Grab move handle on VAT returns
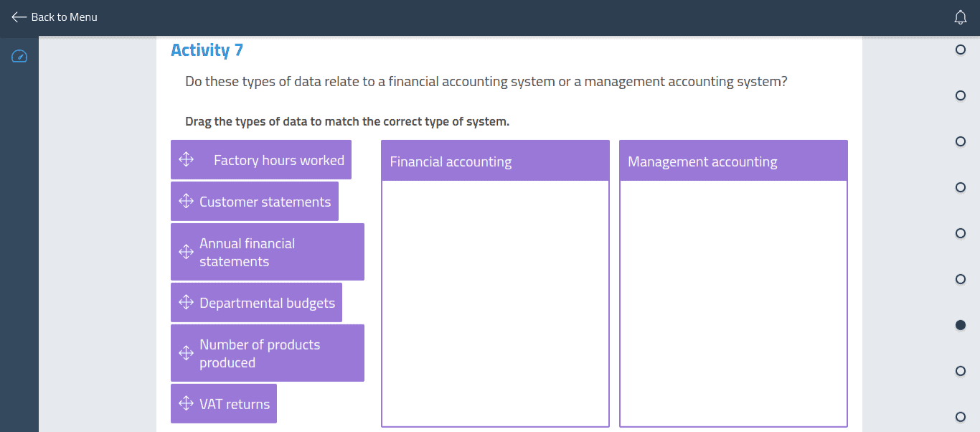This screenshot has width=980, height=432. coord(186,403)
